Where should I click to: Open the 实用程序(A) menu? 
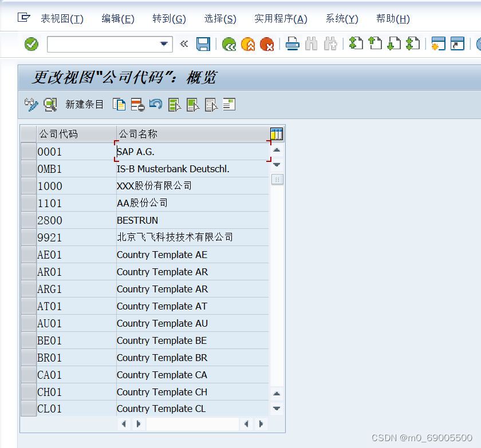[x=281, y=19]
